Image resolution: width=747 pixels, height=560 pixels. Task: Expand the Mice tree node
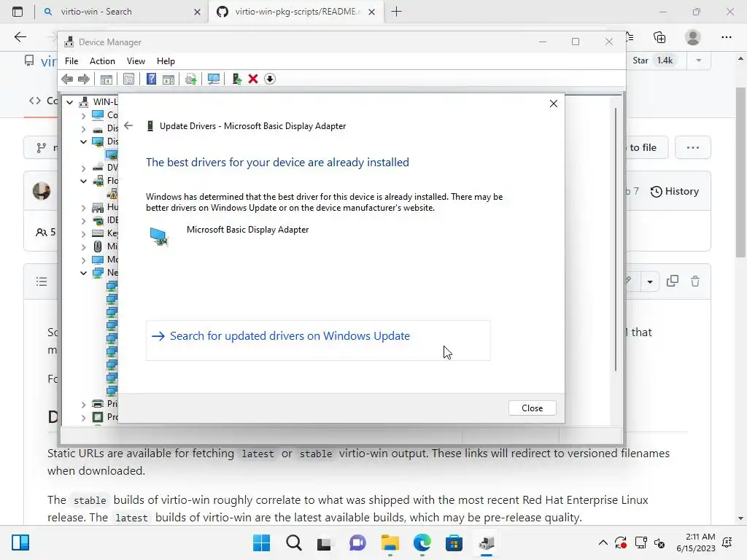[83, 246]
